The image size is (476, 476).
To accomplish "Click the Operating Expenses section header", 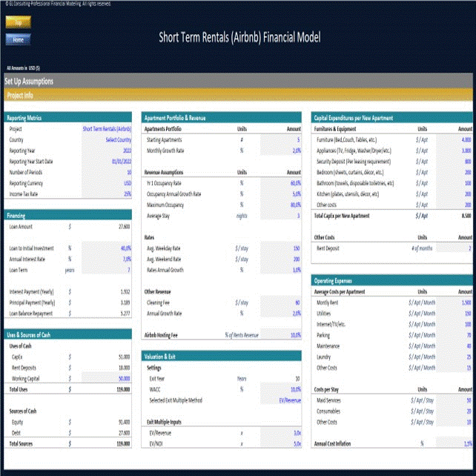I will 391,280.
